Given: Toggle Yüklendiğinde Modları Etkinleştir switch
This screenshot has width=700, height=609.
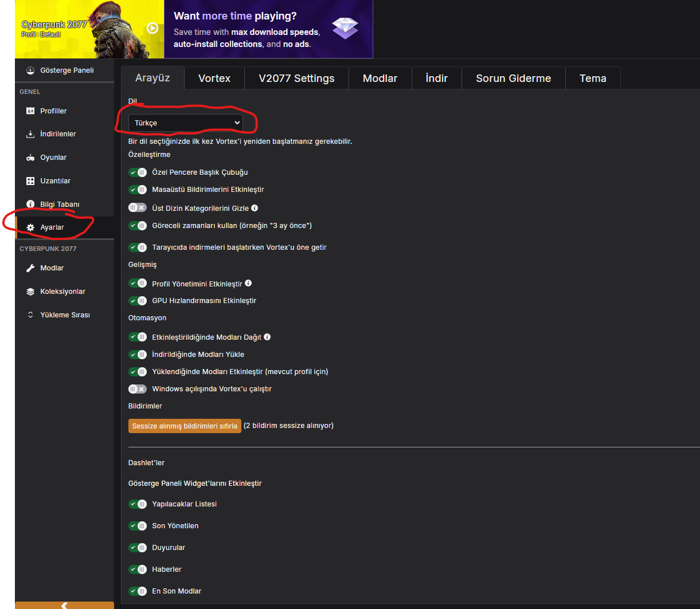Looking at the screenshot, I should [138, 372].
